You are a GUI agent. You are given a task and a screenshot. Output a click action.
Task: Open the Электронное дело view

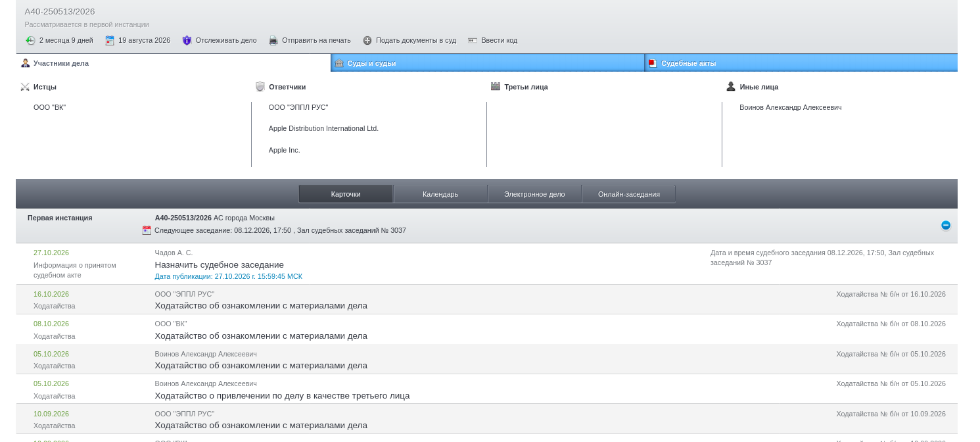pyautogui.click(x=534, y=194)
